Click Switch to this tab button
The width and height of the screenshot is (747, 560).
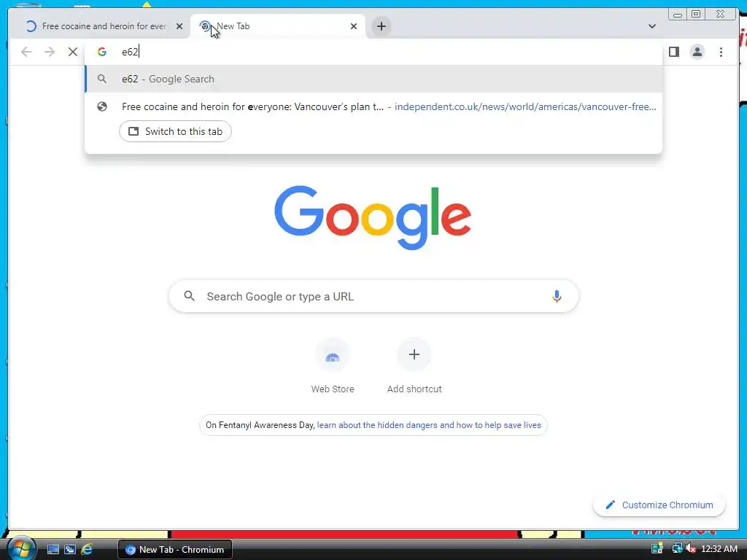pos(175,131)
